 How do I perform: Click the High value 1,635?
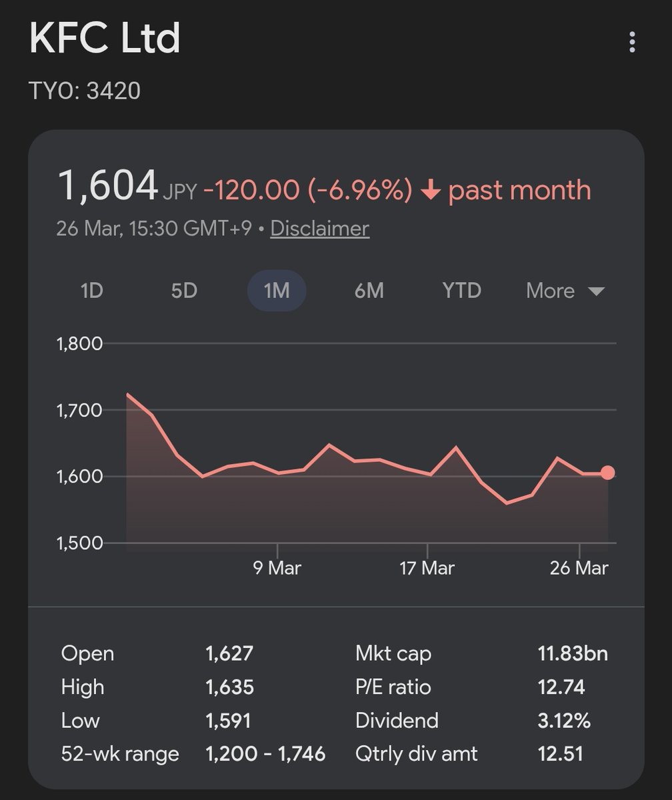coord(229,687)
